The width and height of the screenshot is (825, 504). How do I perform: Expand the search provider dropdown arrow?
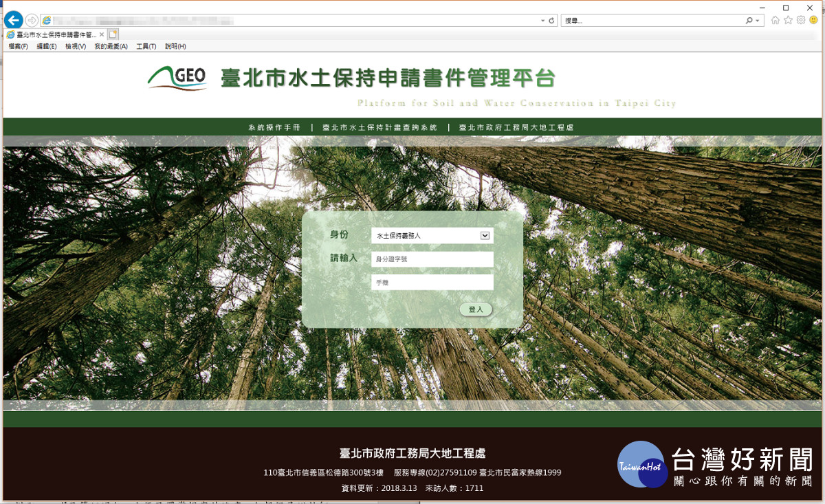[x=758, y=21]
